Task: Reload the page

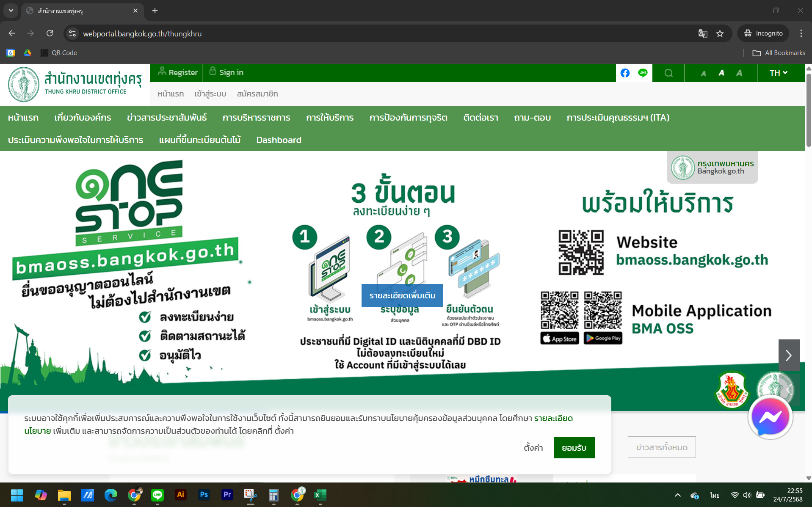Action: click(50, 33)
